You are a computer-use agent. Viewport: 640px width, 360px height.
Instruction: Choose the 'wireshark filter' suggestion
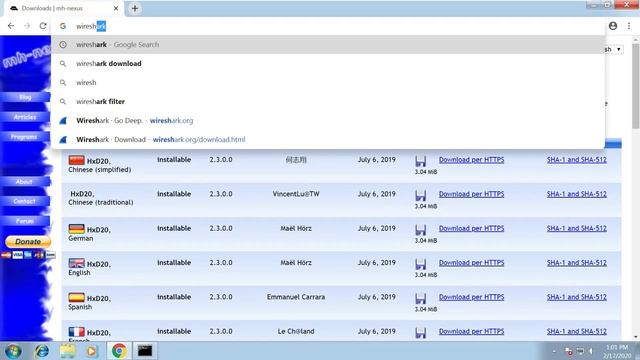(x=328, y=102)
